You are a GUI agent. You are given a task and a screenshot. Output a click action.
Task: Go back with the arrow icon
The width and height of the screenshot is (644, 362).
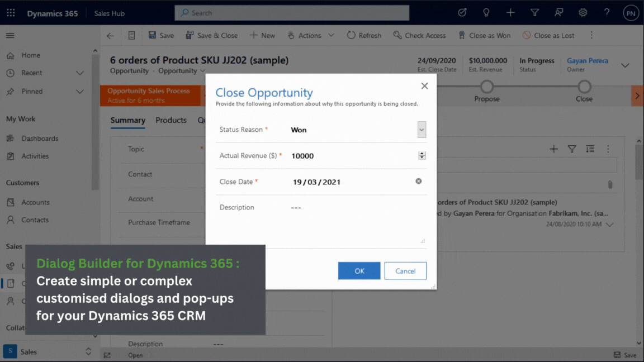(x=111, y=36)
